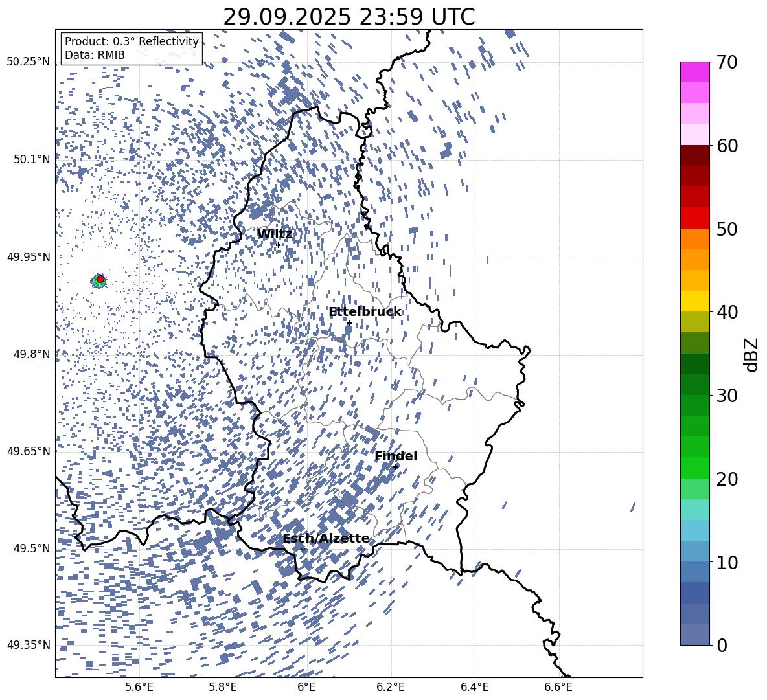Click the Esch/Alzette city label

click(x=326, y=539)
